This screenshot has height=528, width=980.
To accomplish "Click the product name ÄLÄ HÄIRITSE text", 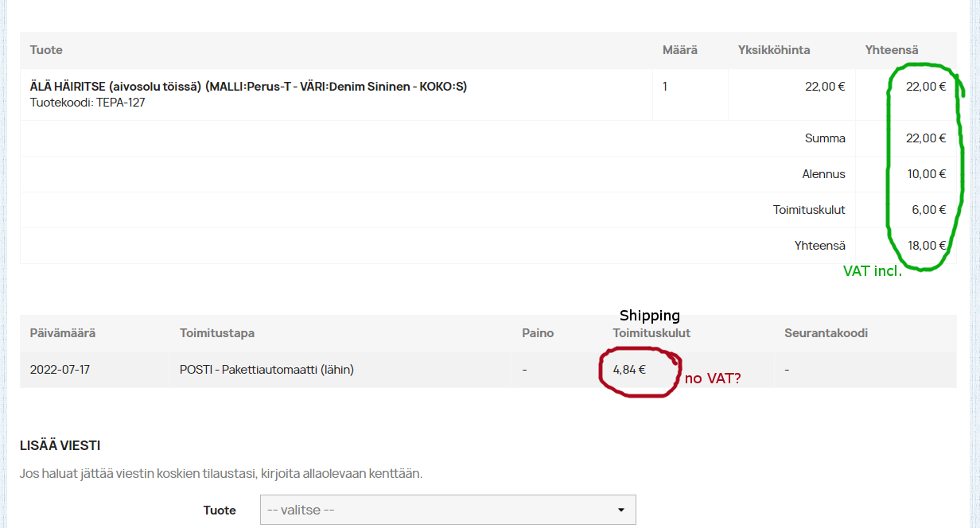I will [x=248, y=86].
